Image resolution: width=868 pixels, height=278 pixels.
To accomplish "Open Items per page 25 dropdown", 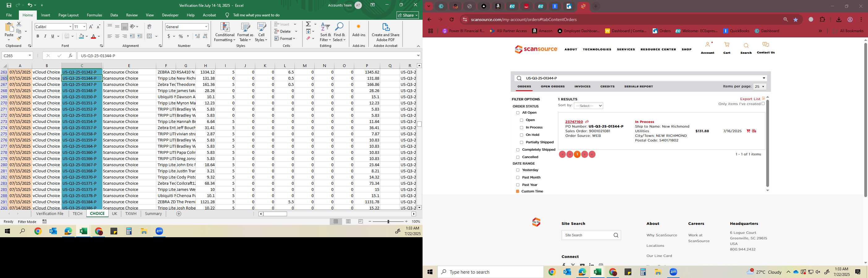I will 759,86.
